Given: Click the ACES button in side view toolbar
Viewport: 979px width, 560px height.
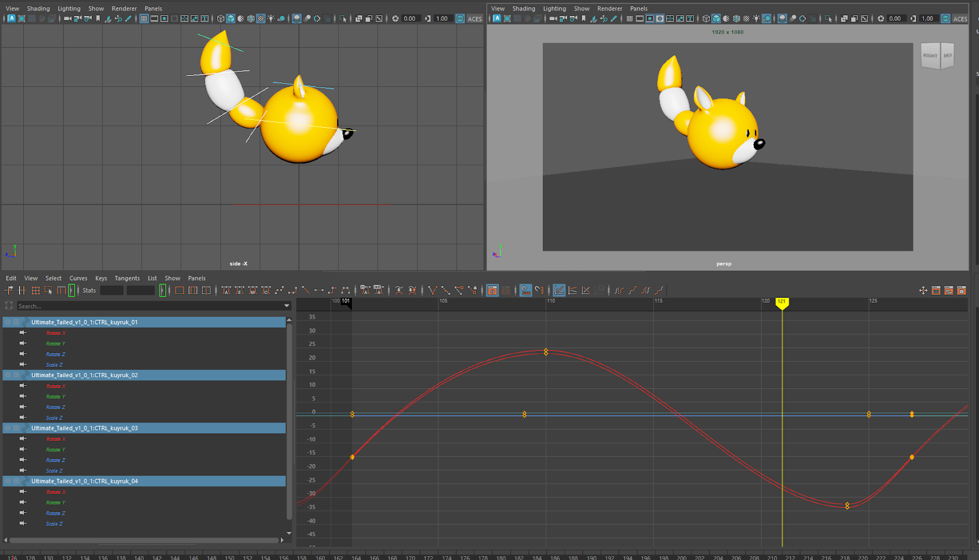Looking at the screenshot, I should point(475,18).
